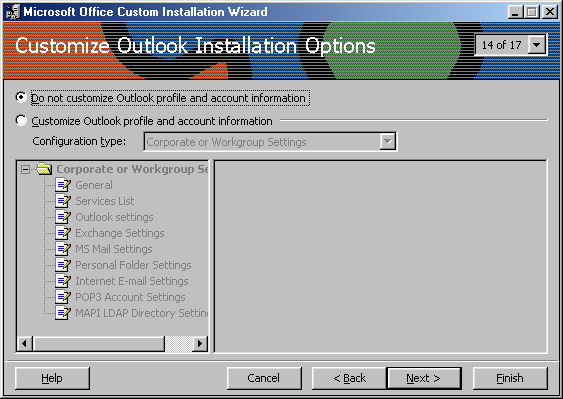Click the tree's right scroll arrow
Screen dimensions: 563x399
(200, 344)
